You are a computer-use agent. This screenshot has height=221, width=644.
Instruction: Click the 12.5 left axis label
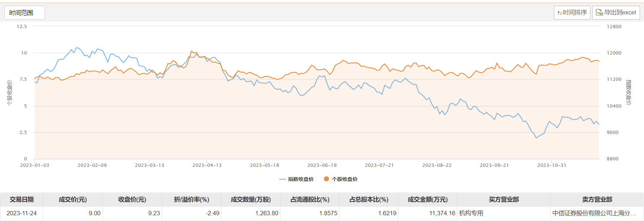click(22, 27)
